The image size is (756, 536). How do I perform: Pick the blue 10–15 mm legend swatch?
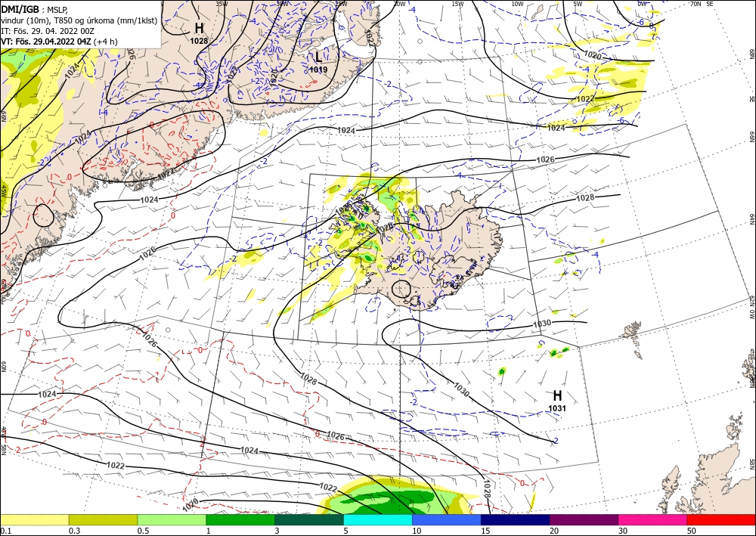click(x=447, y=519)
